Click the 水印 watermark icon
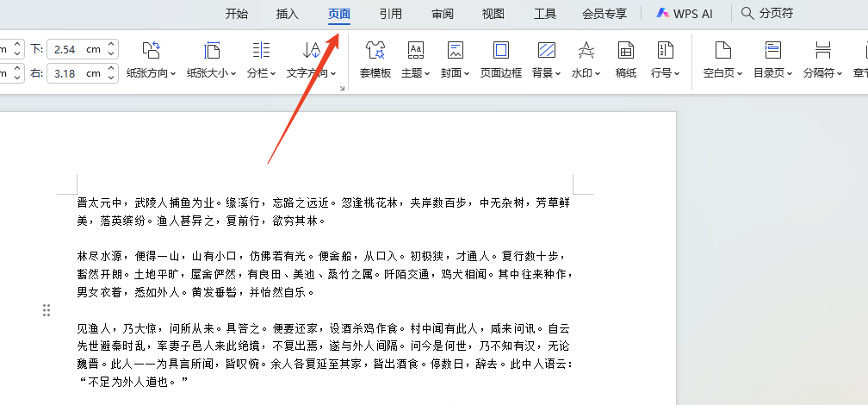Screen dimensions: 868x405 586,50
